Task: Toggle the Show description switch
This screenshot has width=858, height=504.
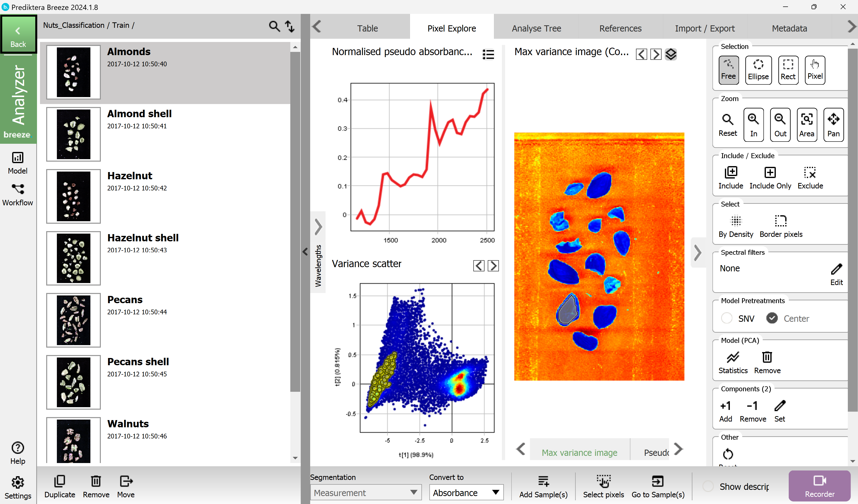Action: coord(708,486)
